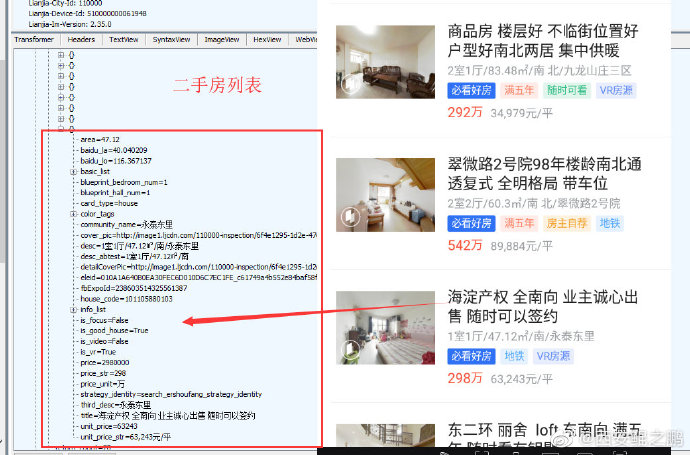Switch to the SyntaxView tab
Viewport: 690px width, 455px height.
click(x=171, y=40)
